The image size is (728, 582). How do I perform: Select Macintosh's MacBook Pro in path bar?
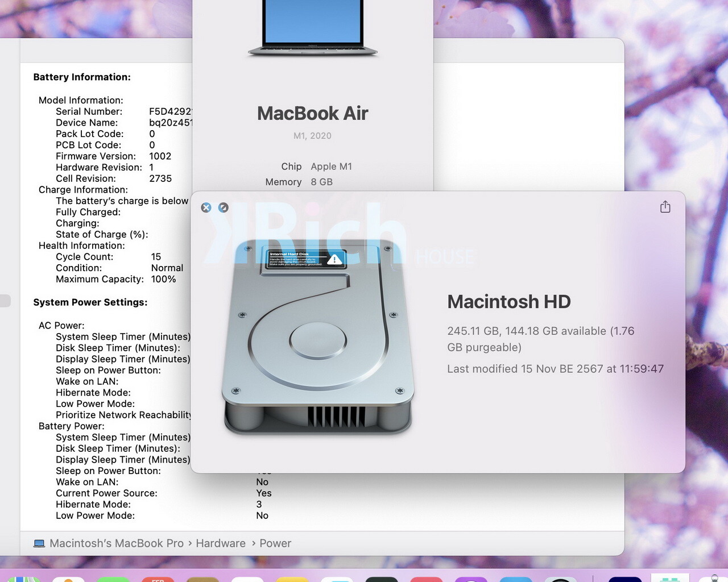coord(117,543)
